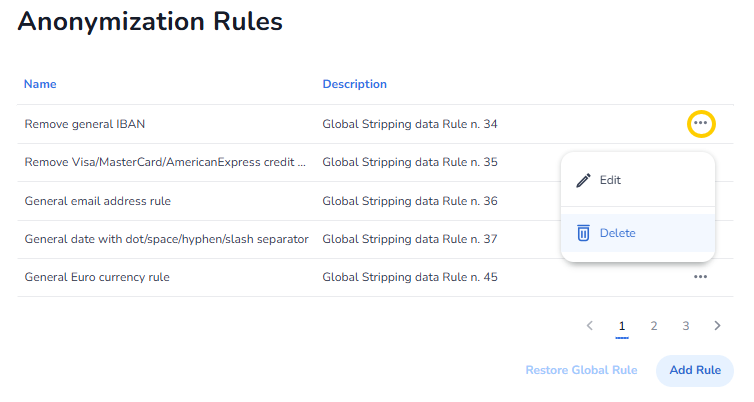Click description Global Stripping data Rule n. 35
Viewport: 754px width, 402px height.
pyautogui.click(x=409, y=162)
